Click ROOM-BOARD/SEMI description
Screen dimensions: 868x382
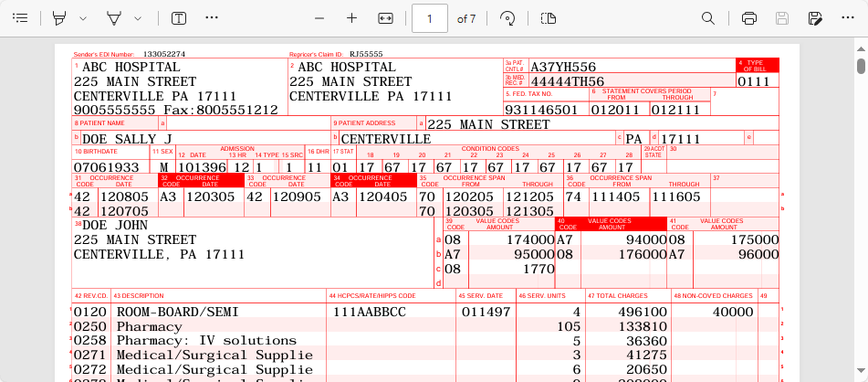click(x=178, y=313)
